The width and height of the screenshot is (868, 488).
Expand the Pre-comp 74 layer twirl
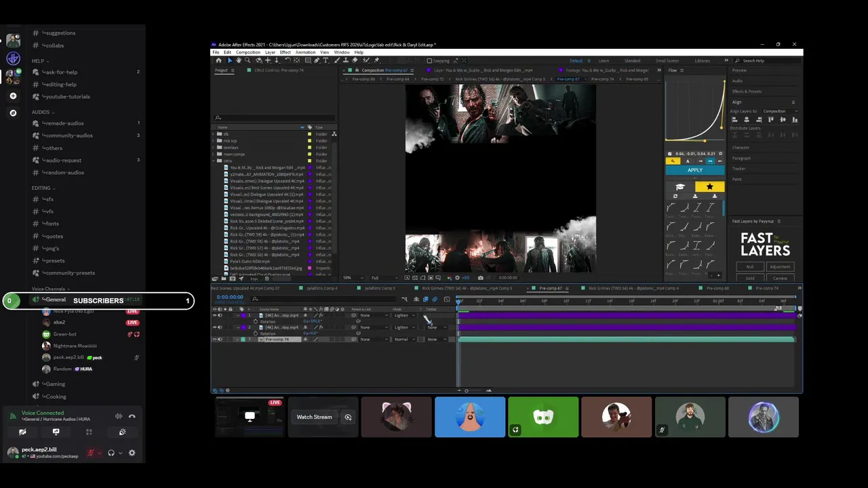236,339
